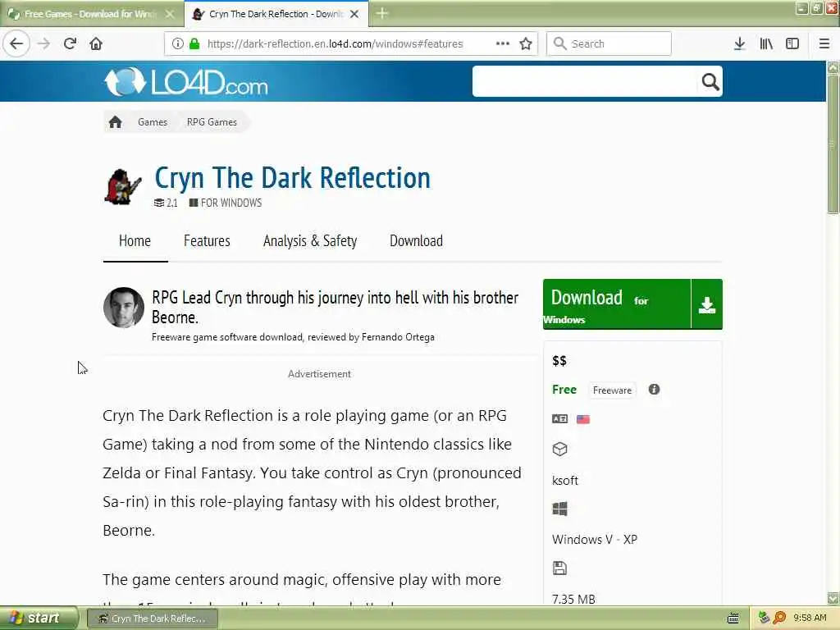Click the floppy disk file size icon
Screen dimensions: 840x630
559,568
